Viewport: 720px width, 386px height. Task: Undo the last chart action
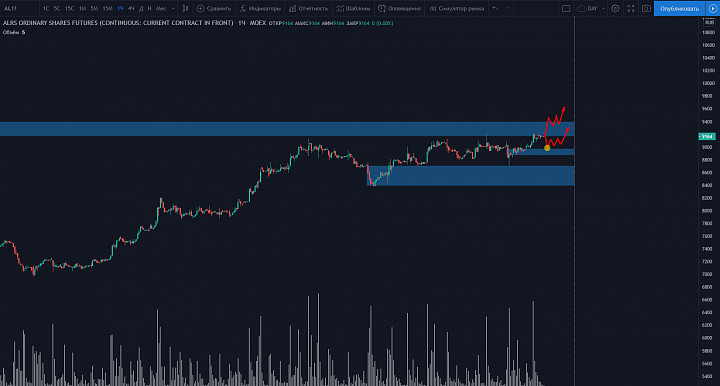[x=495, y=8]
